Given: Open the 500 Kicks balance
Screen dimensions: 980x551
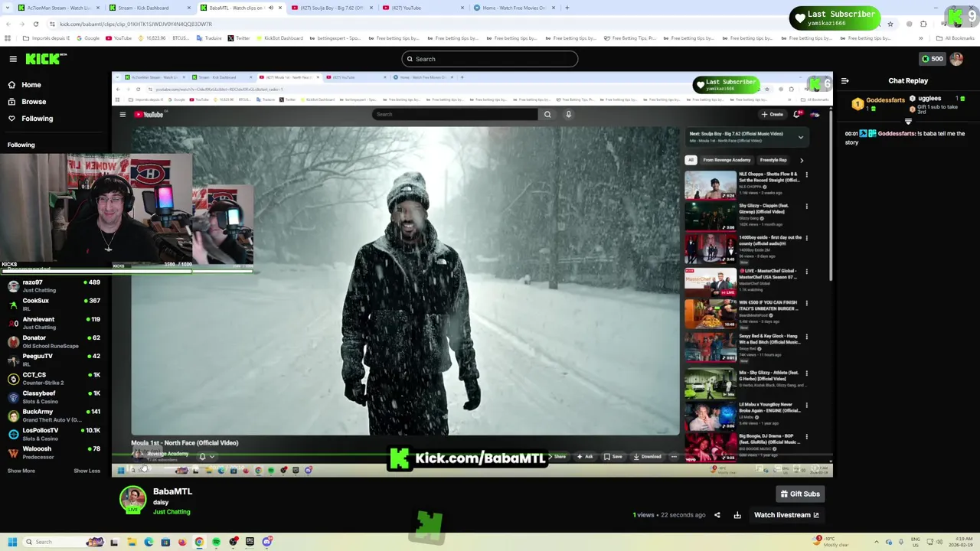Looking at the screenshot, I should (x=932, y=59).
